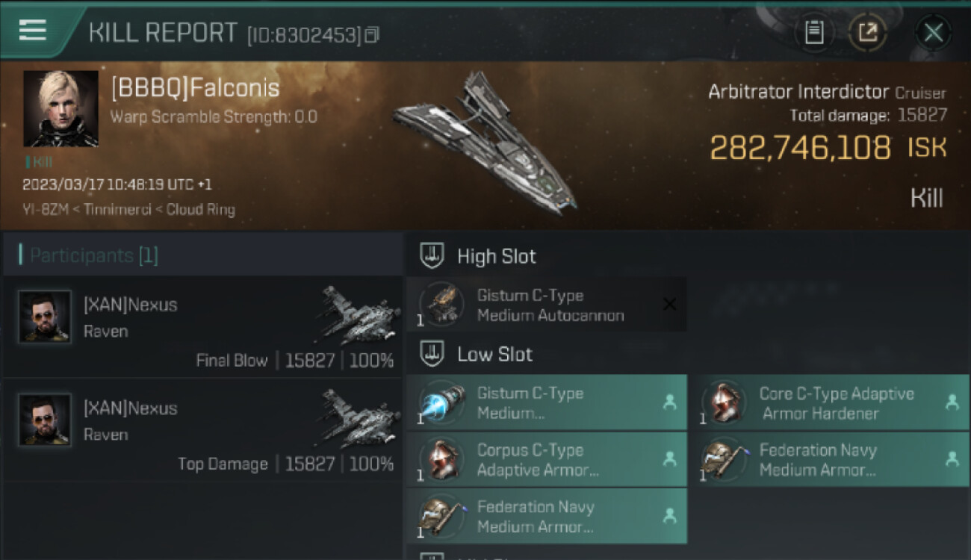Click the Corpus C-Type Adaptive Armor icon
Image resolution: width=971 pixels, height=560 pixels.
(x=441, y=460)
